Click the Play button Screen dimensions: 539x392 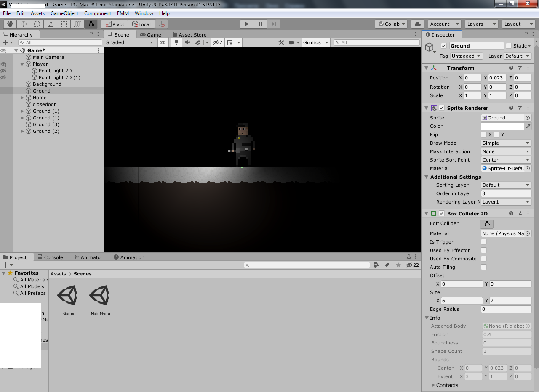click(247, 24)
